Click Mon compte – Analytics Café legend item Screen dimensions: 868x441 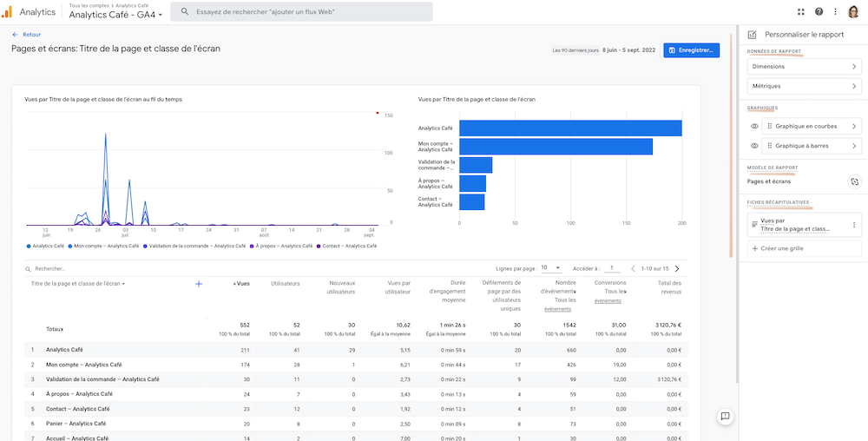coord(103,246)
